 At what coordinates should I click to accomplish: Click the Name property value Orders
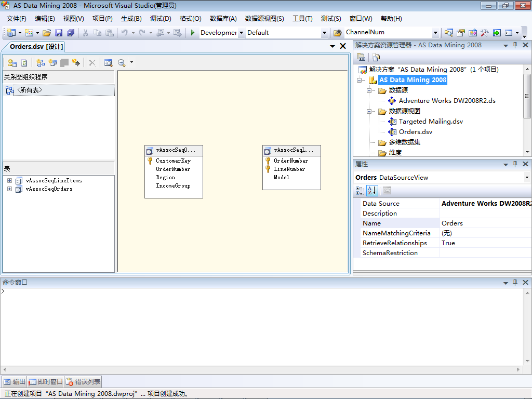tap(486, 223)
